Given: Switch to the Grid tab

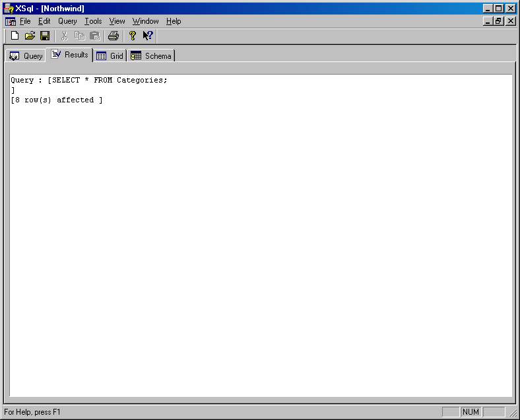Looking at the screenshot, I should [x=110, y=55].
